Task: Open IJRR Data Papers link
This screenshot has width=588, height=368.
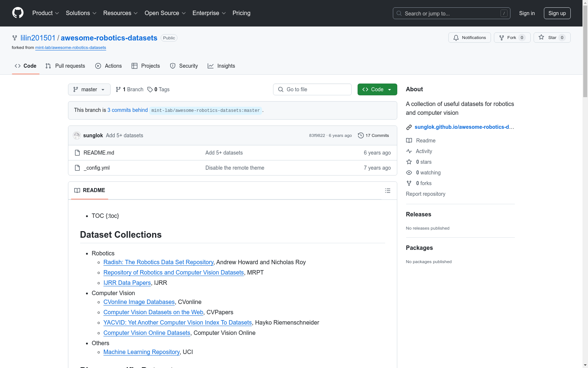Action: point(127,283)
